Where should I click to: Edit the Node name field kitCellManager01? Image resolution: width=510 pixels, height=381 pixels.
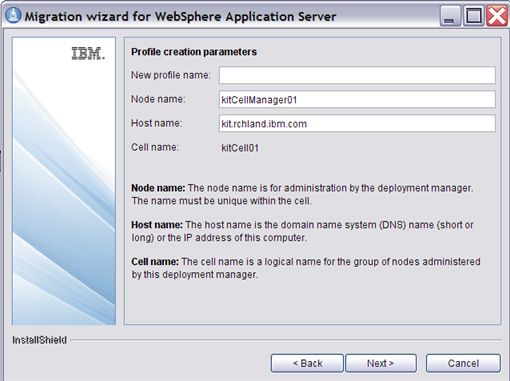pyautogui.click(x=357, y=99)
